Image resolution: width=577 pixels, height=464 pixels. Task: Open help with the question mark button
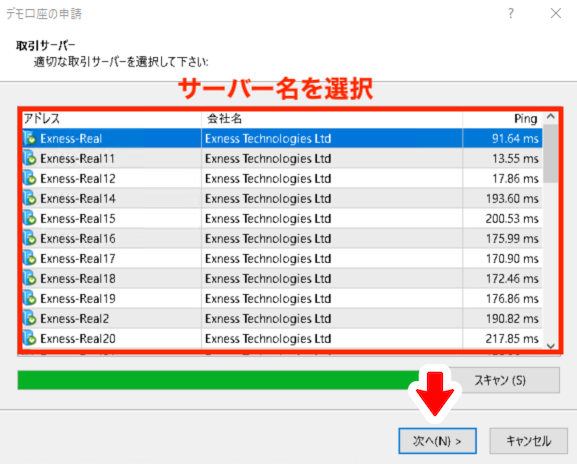click(x=511, y=14)
